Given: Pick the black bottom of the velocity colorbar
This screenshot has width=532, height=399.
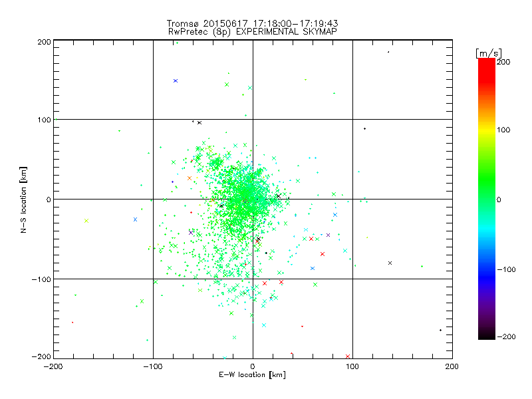Looking at the screenshot, I should coord(487,335).
